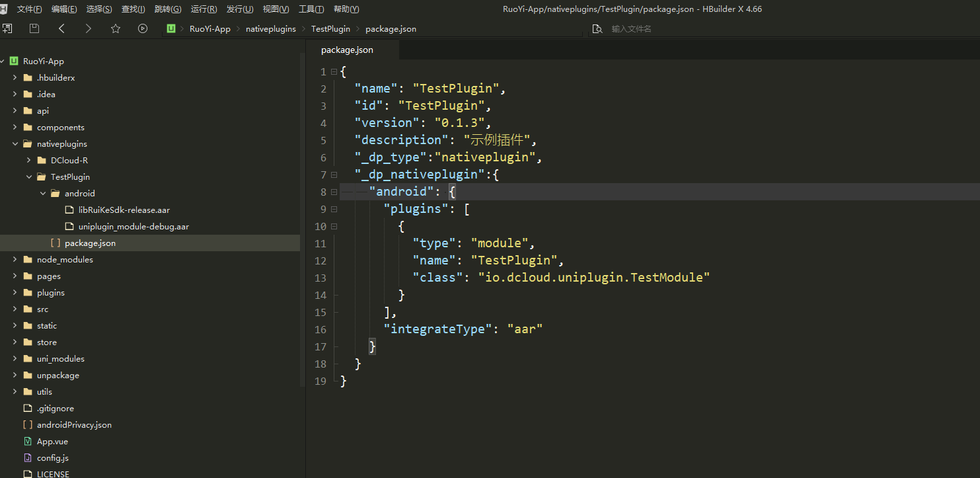Open the 视图(V) menu
Viewport: 980px width, 478px height.
[276, 9]
